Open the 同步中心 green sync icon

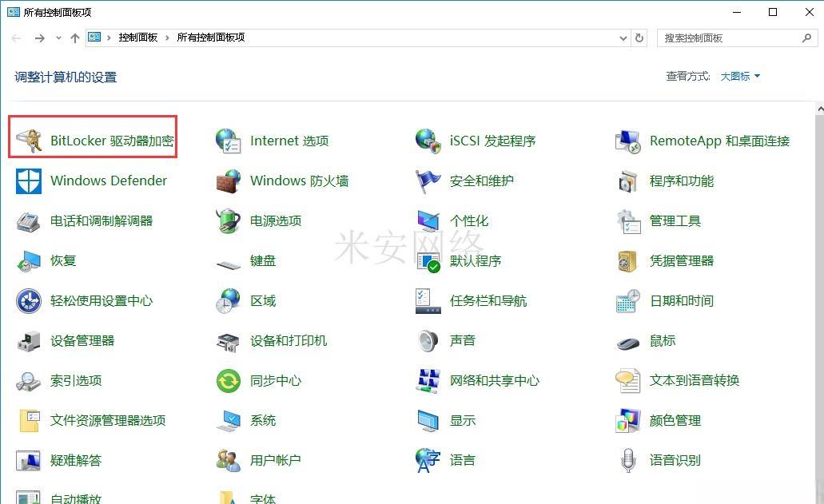pos(228,381)
